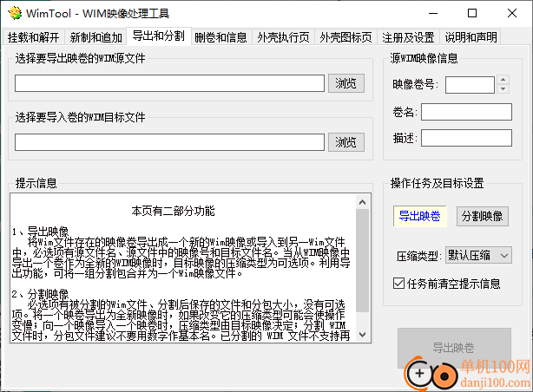Screen dimensions: 533x392
Task: Click the info box scrollbar thumb
Action: pos(362,260)
